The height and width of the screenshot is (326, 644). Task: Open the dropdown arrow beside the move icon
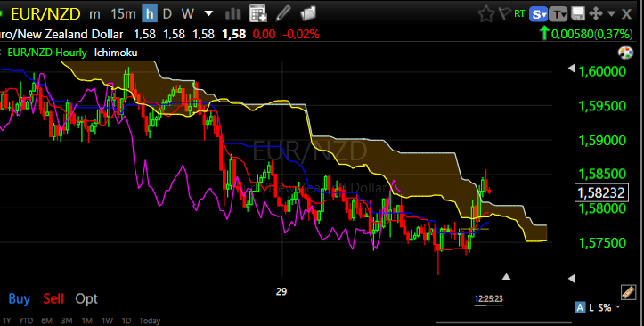click(611, 14)
